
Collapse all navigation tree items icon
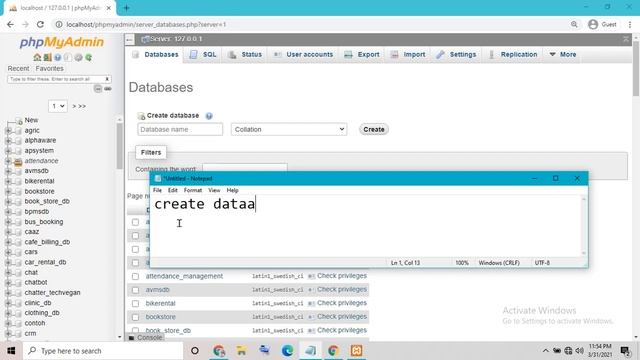click(x=98, y=89)
